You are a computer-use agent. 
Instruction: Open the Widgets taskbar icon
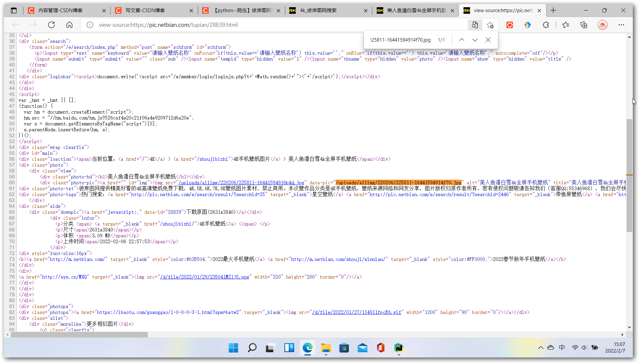(x=289, y=348)
